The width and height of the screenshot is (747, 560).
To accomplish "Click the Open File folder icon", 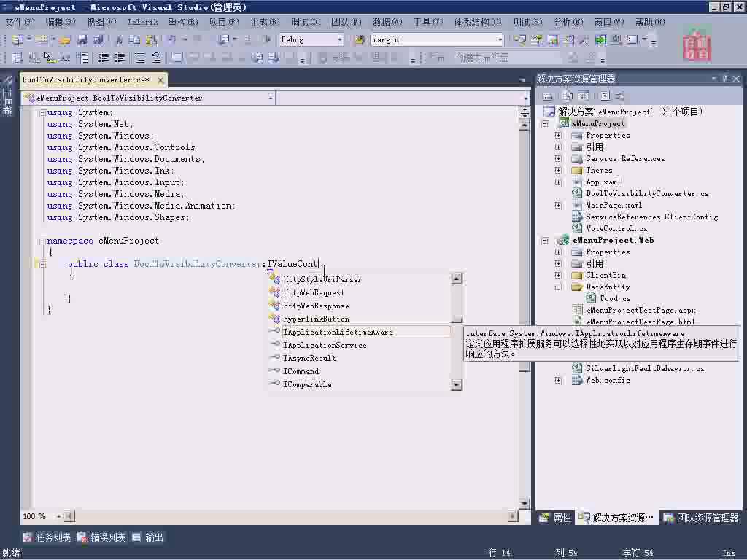I will click(x=65, y=40).
